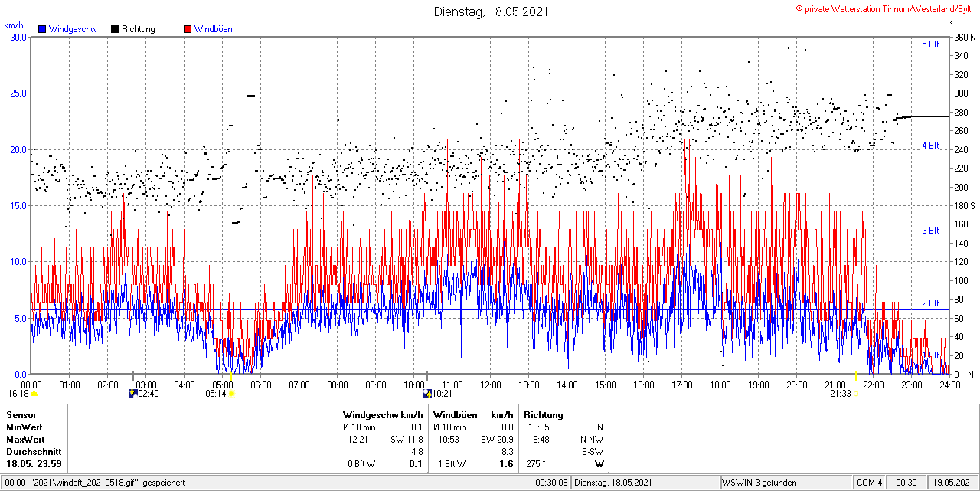Click the saved file windbft_20210518.gif status entry
Image resolution: width=980 pixels, height=491 pixels.
(x=95, y=483)
